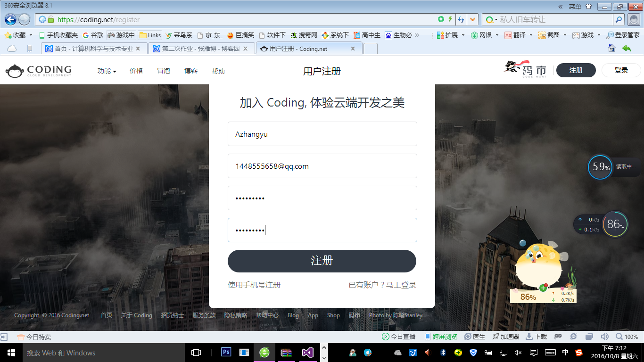Click the email field with 1448555658@qq.com
Image resolution: width=644 pixels, height=362 pixels.
322,166
